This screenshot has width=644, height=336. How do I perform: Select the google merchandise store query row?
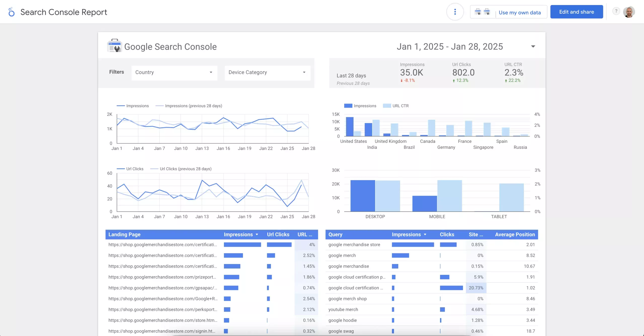[431, 245]
